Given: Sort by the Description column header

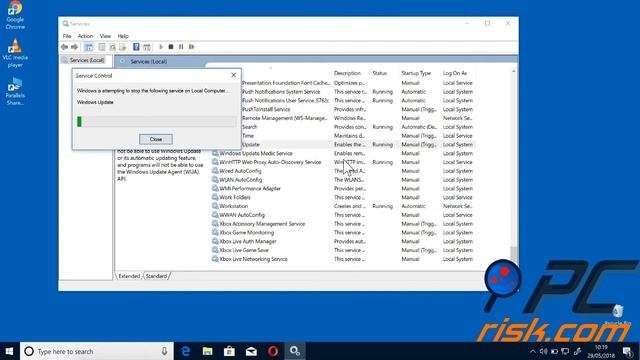Looking at the screenshot, I should [347, 73].
